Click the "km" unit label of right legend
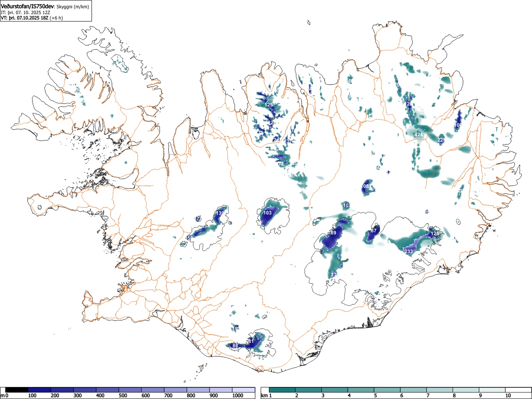This screenshot has height=399, width=532. pyautogui.click(x=264, y=396)
